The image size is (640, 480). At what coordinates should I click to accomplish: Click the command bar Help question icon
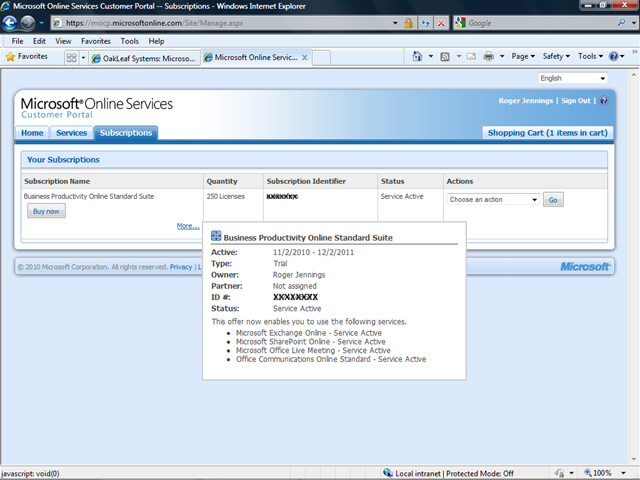click(613, 56)
